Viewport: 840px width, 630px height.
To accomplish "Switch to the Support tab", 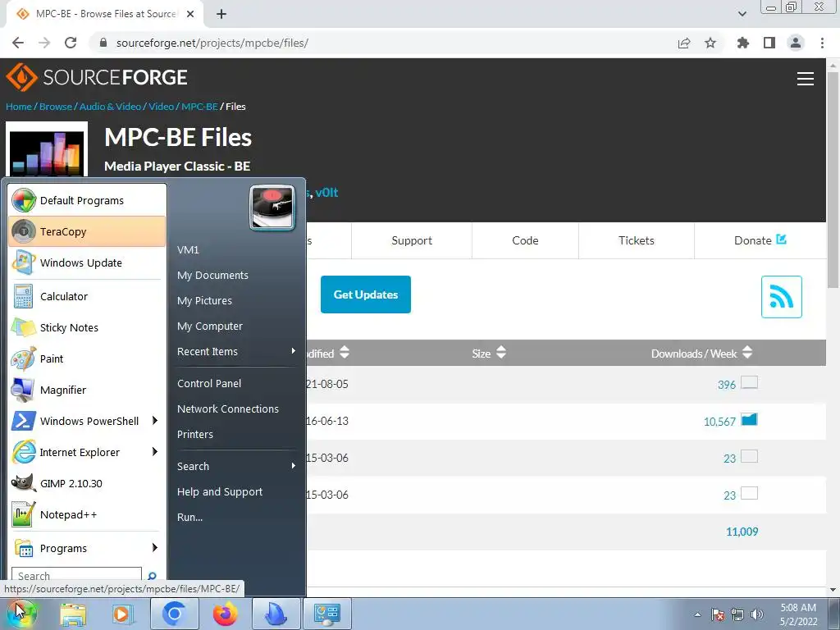I will 412,240.
